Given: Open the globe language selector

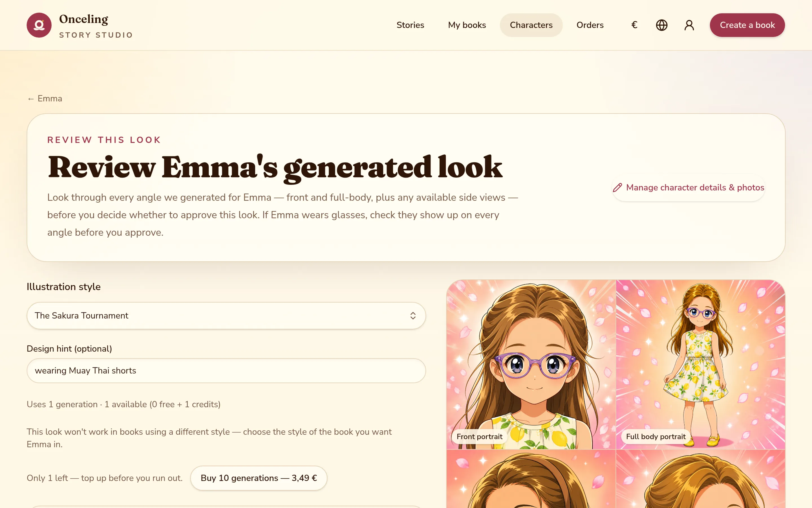Looking at the screenshot, I should (662, 25).
